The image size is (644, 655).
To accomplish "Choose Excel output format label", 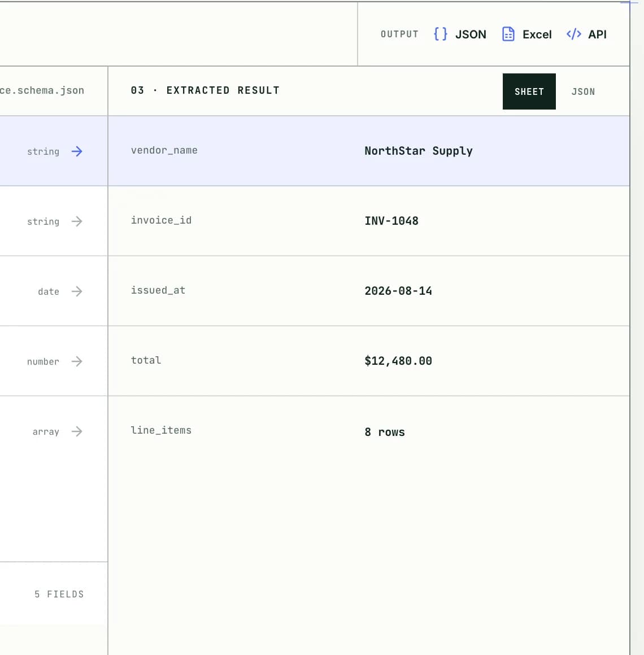I will pos(537,34).
